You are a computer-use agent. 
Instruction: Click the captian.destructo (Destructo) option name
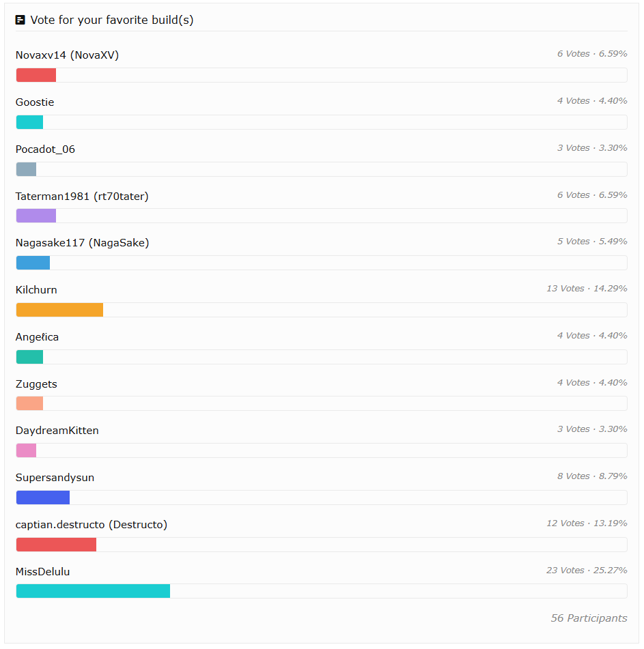[x=92, y=525]
